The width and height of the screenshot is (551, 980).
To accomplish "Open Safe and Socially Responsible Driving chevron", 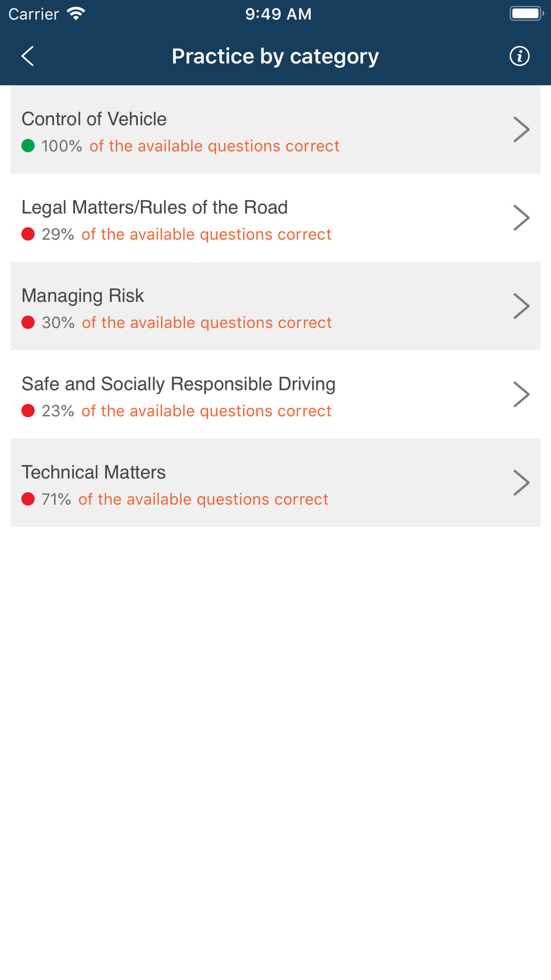I will pyautogui.click(x=521, y=394).
